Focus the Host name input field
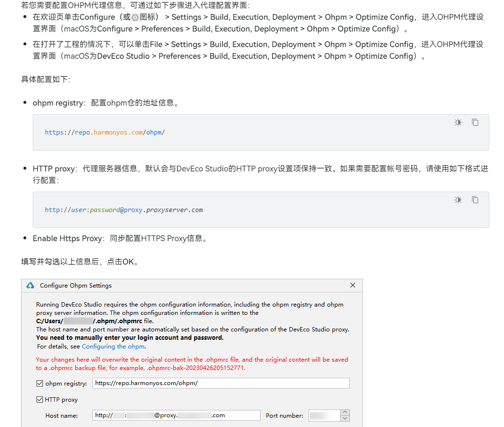 click(176, 415)
